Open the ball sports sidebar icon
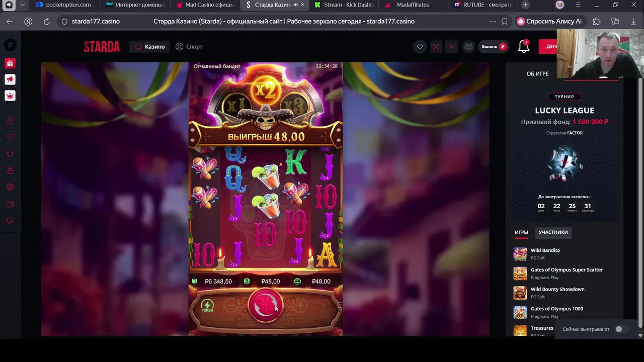 pos(10,187)
